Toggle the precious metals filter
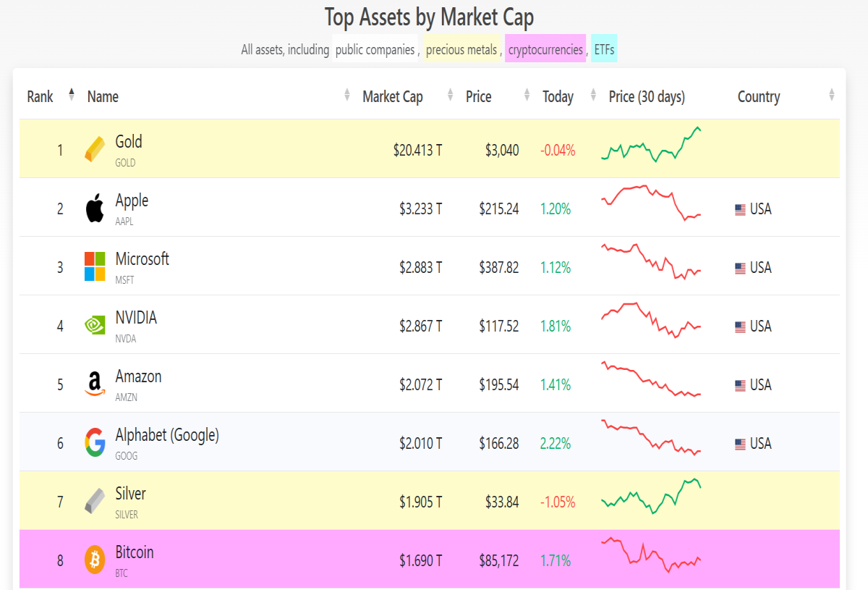 461,49
